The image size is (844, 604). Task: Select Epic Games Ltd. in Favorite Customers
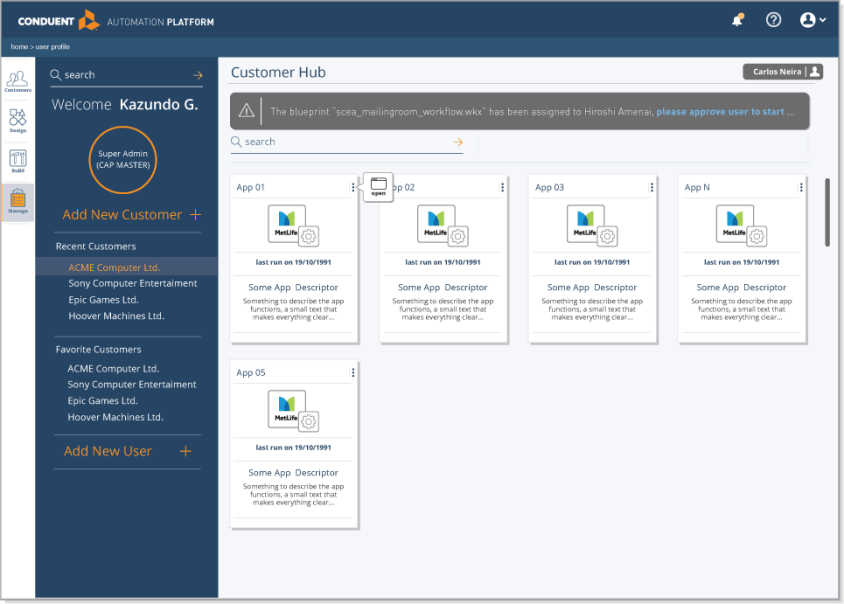102,401
